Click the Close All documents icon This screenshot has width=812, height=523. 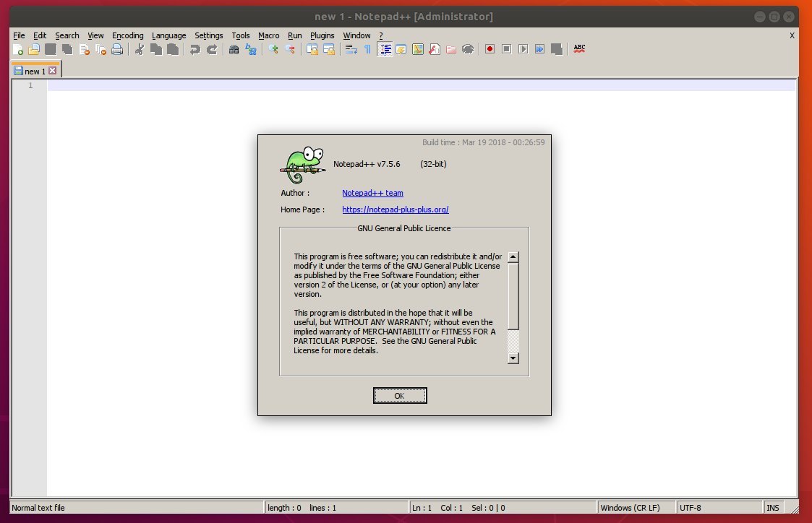click(x=101, y=49)
